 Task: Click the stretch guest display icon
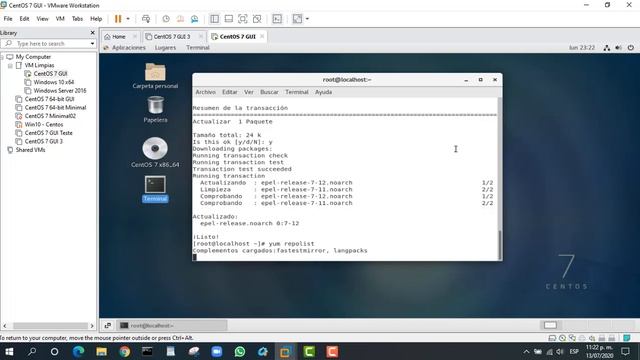pos(297,19)
